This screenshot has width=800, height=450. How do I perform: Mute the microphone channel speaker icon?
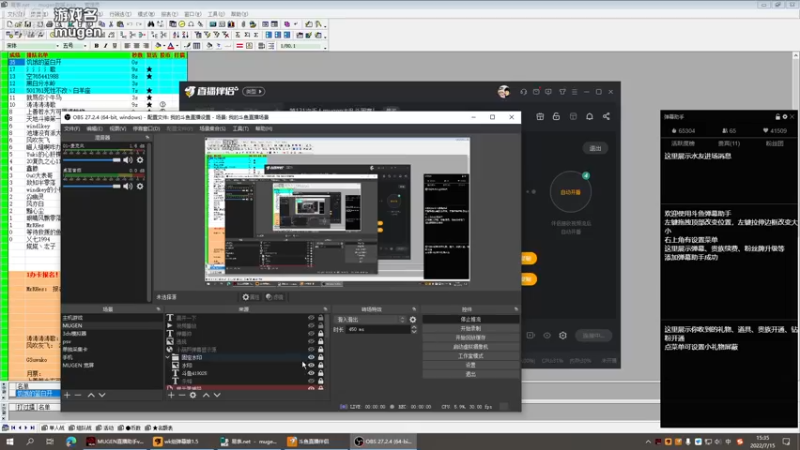pyautogui.click(x=128, y=160)
